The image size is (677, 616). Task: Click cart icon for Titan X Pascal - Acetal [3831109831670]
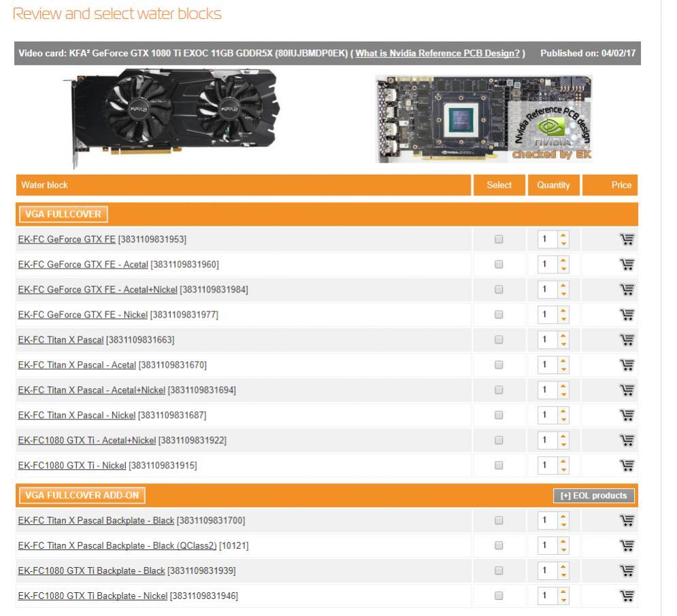coord(627,364)
